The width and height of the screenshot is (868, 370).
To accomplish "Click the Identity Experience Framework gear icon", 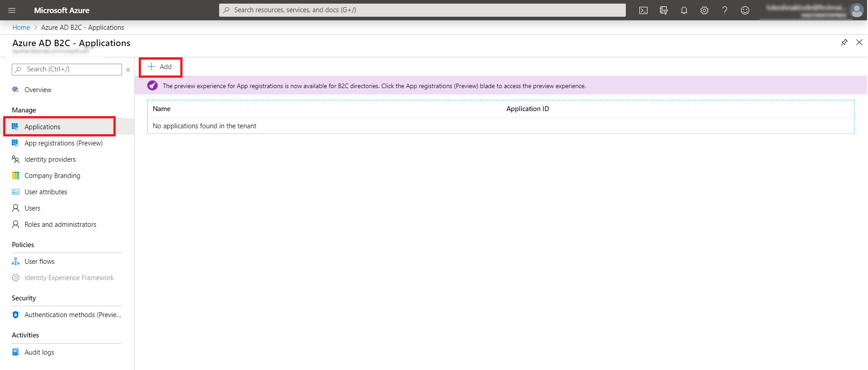I will pyautogui.click(x=15, y=277).
